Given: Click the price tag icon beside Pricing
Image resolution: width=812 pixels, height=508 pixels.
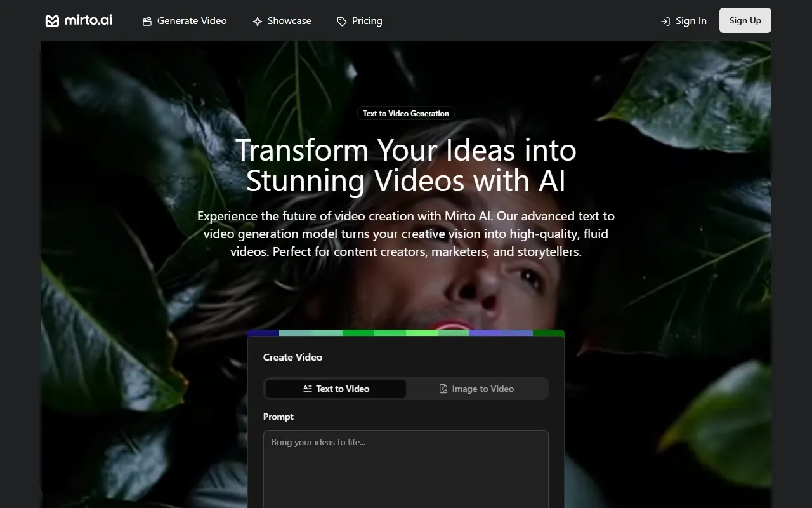Looking at the screenshot, I should (342, 22).
